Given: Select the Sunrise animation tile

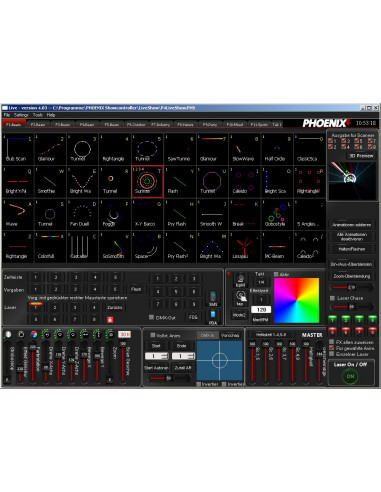Looking at the screenshot, I should 147,181.
